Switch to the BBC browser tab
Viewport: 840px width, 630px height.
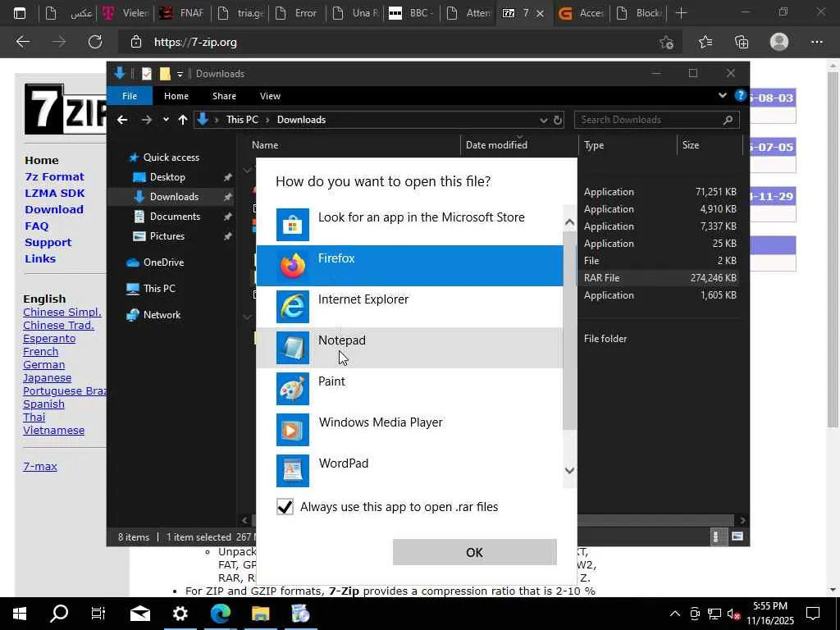coord(411,13)
